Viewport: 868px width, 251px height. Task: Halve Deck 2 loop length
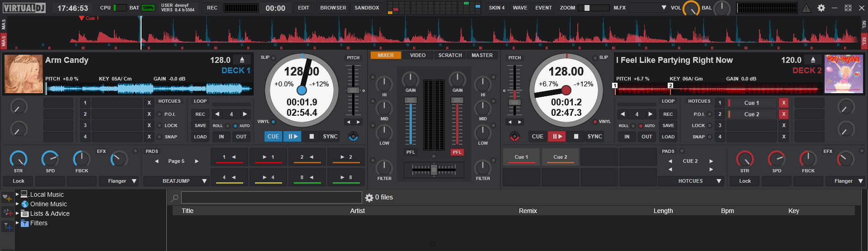click(623, 114)
